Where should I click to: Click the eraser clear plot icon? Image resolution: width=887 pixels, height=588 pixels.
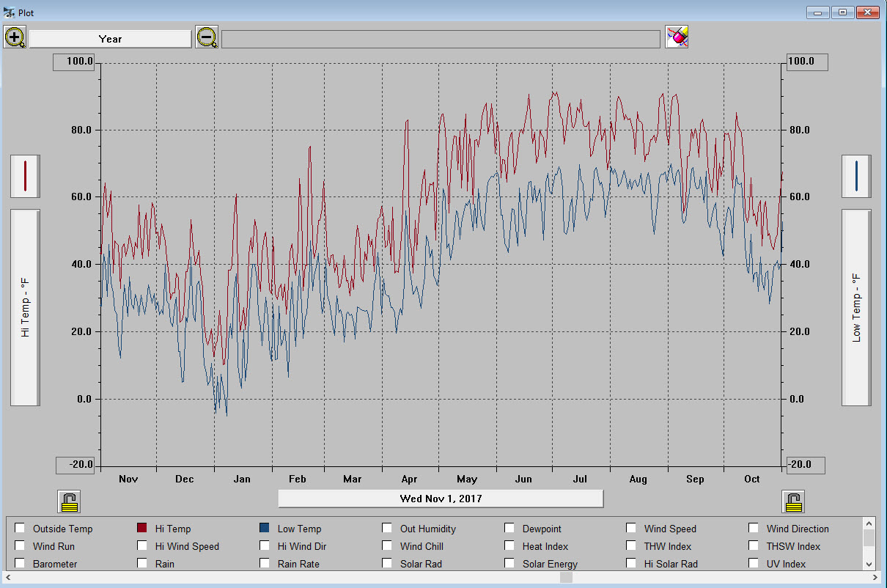pos(677,37)
